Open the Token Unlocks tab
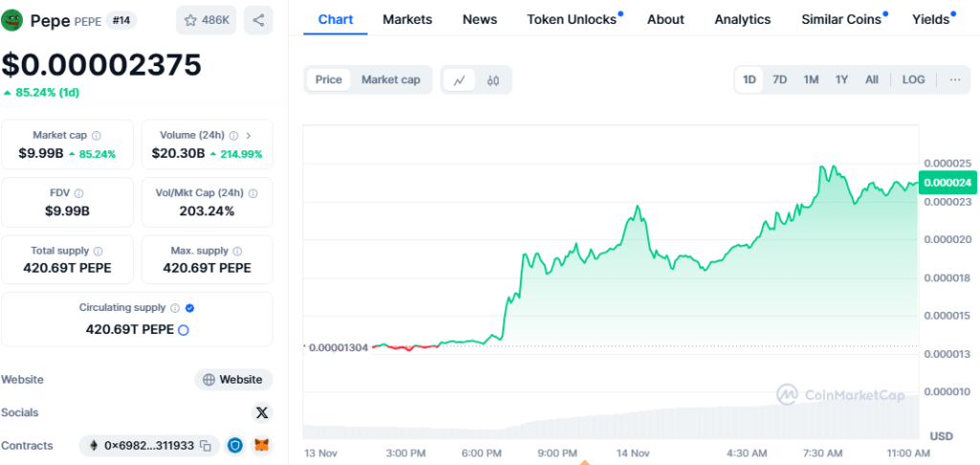 pos(572,19)
